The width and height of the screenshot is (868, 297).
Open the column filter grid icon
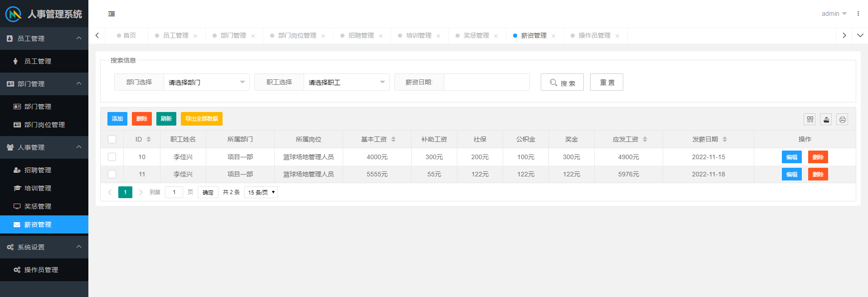810,120
